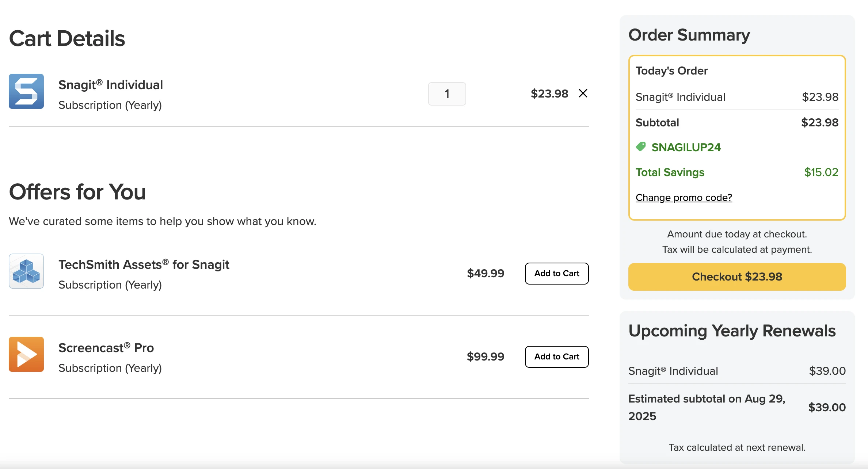Viewport: 868px width, 469px height.
Task: Click the Screencast Pro title
Action: (106, 348)
